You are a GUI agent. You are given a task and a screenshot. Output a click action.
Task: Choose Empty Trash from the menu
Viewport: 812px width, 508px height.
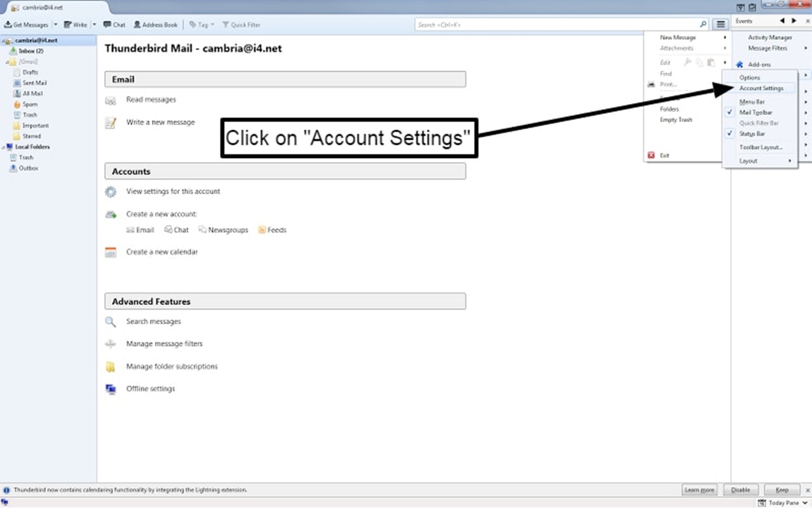tap(676, 120)
